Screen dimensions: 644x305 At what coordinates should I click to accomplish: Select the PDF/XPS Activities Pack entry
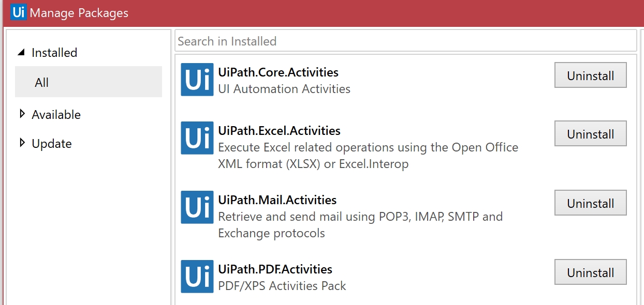click(282, 285)
